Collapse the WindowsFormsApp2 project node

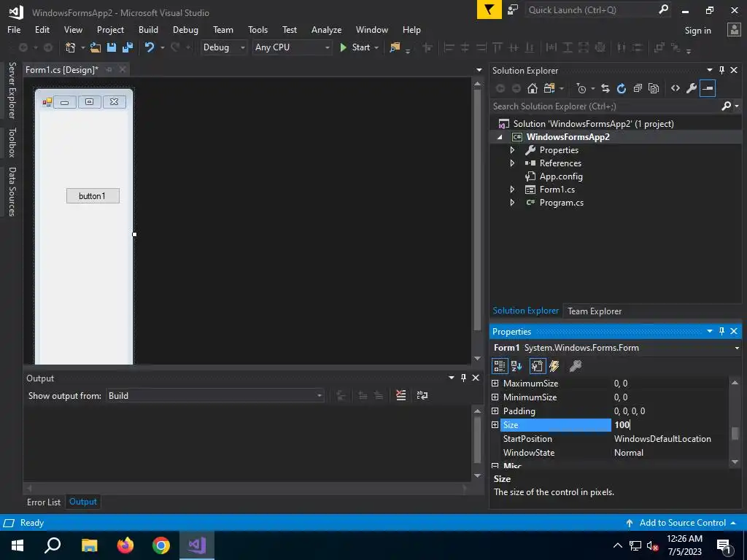point(500,137)
